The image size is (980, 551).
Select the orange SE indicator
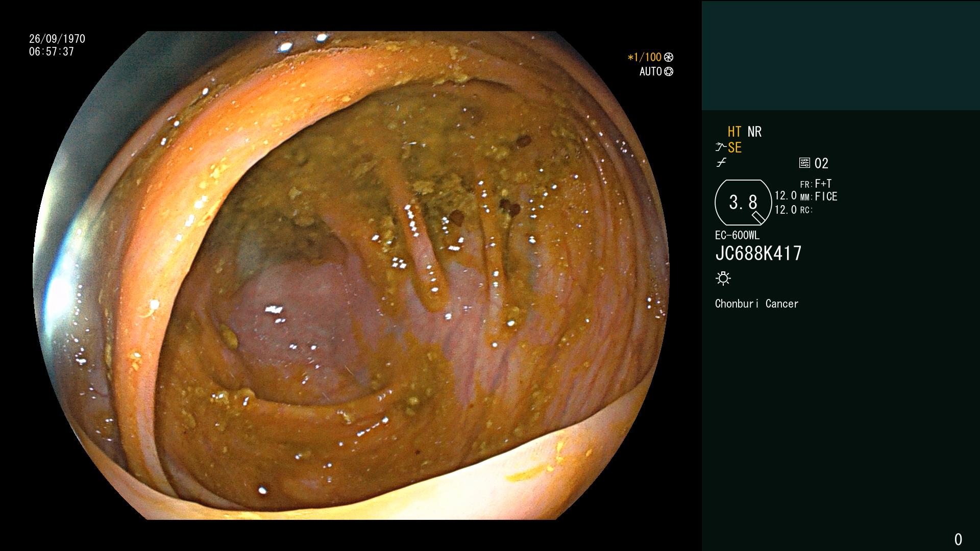[x=735, y=148]
